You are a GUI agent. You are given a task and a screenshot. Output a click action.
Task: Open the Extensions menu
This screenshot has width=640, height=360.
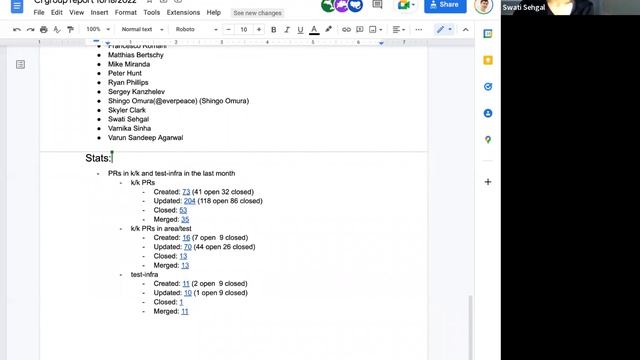[x=183, y=13]
